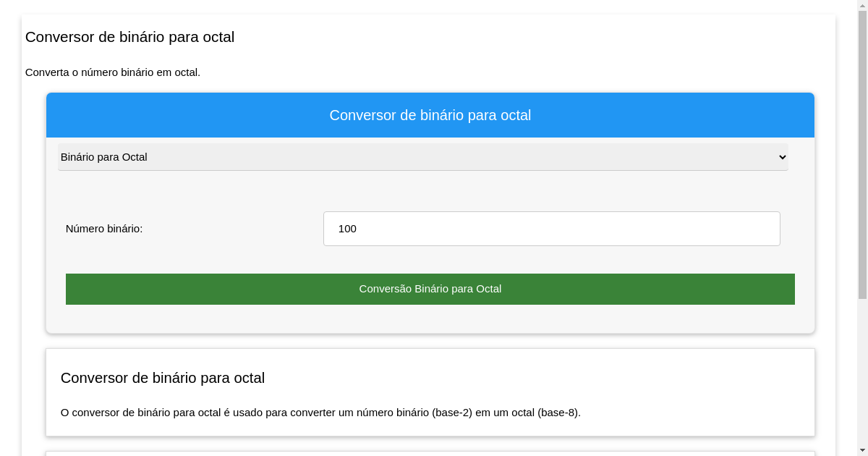Click the chevron arrow on the conversion selector

(782, 157)
